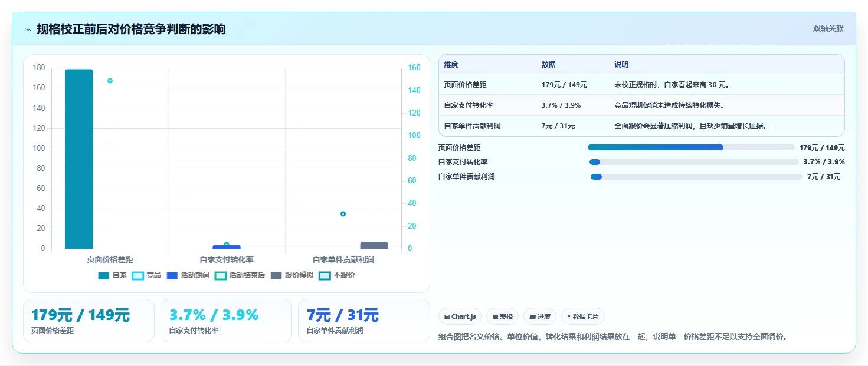Click the 表格 tag
This screenshot has width=868, height=366.
(503, 316)
